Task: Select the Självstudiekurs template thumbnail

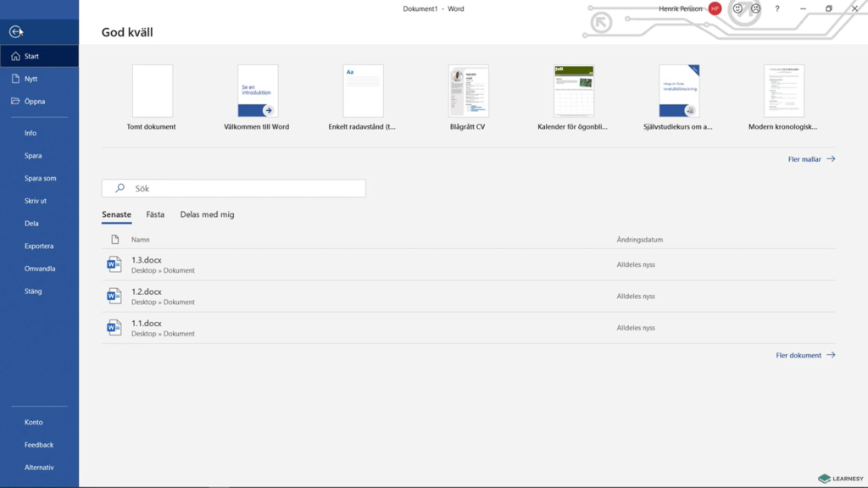Action: point(679,91)
